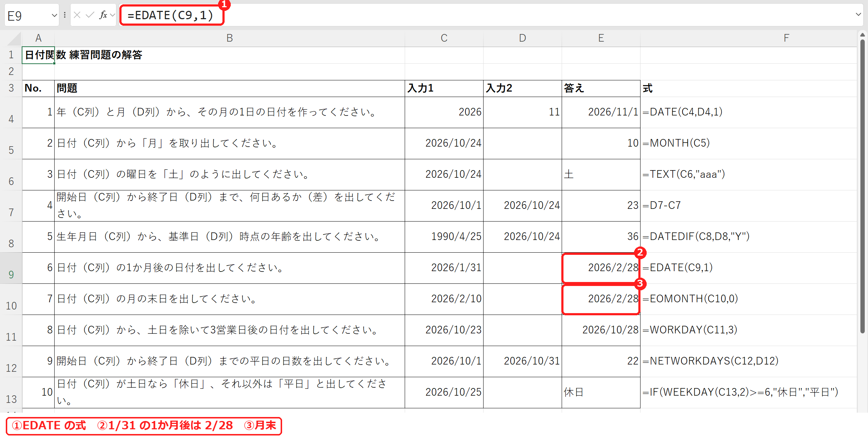Select row 3 header
Screen dimensions: 868x438
[11, 88]
